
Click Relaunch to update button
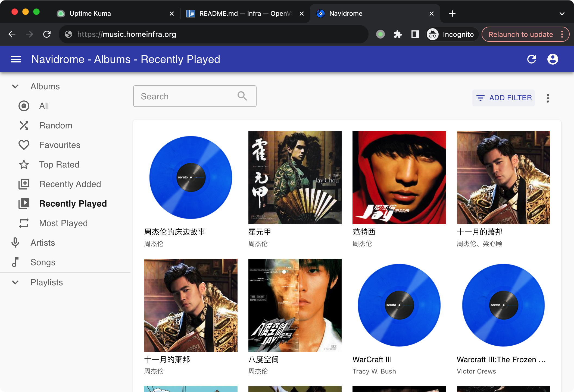(520, 34)
